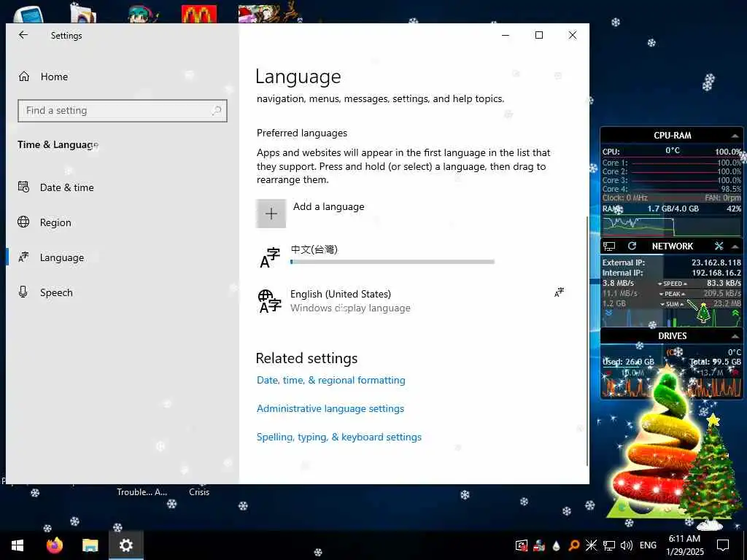Click the NETWORK gadget refresh icon
The image size is (747, 560).
coord(632,246)
